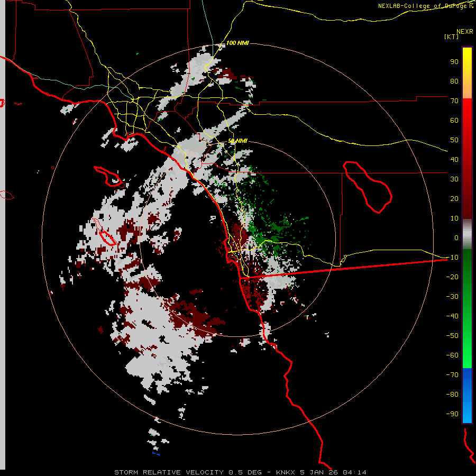
Task: Click the NEXR label above the scale
Action: coord(465,32)
